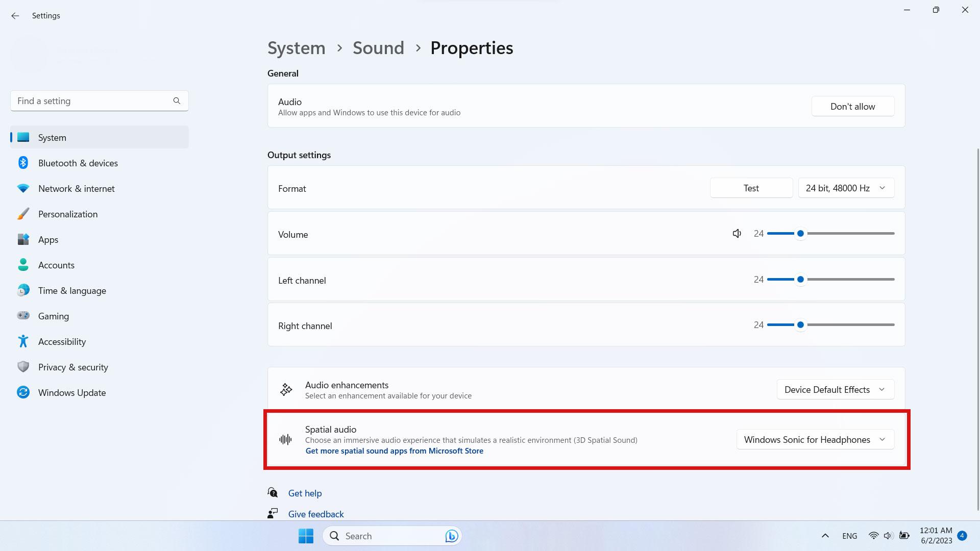Image resolution: width=980 pixels, height=551 pixels.
Task: Open network Wi-Fi tray icon
Action: pyautogui.click(x=873, y=536)
